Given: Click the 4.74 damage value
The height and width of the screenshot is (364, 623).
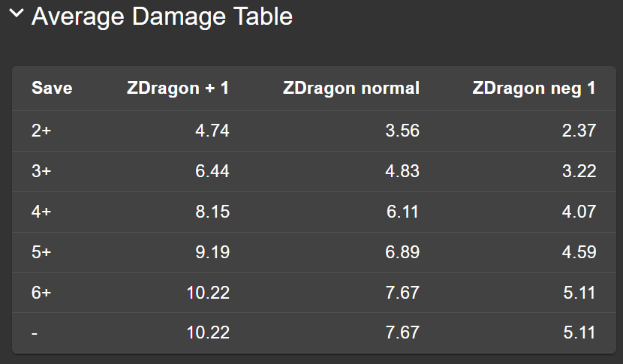Looking at the screenshot, I should [212, 131].
